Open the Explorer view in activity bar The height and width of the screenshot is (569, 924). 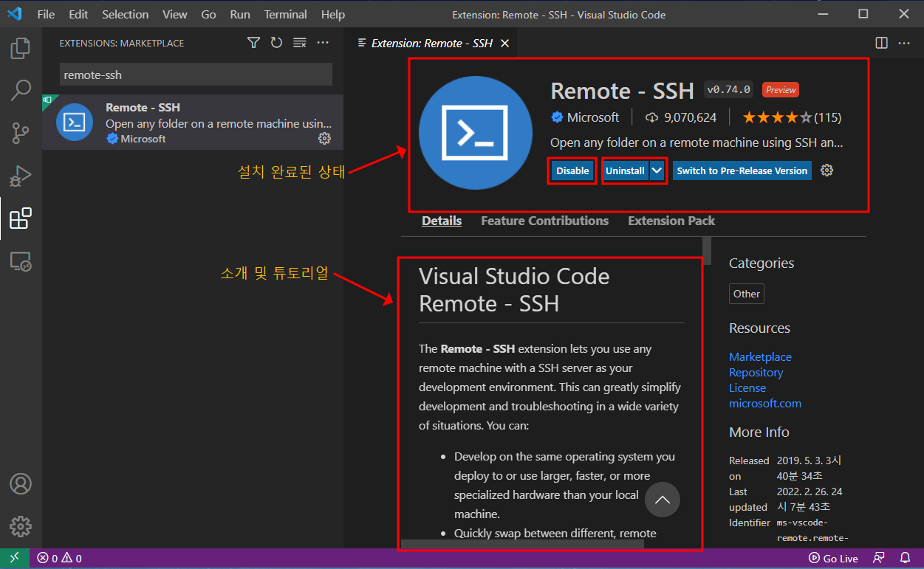[21, 49]
